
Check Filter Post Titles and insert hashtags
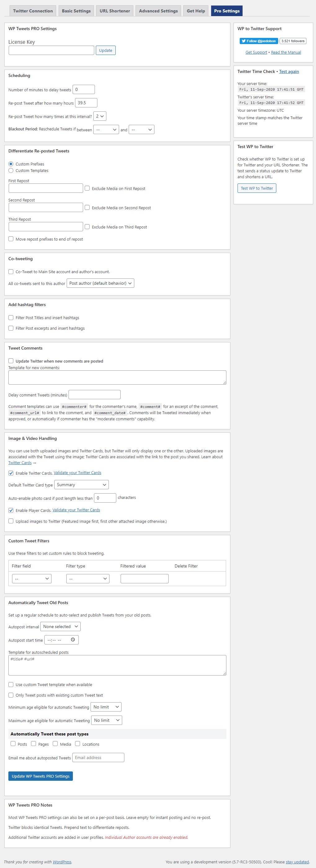(x=11, y=317)
